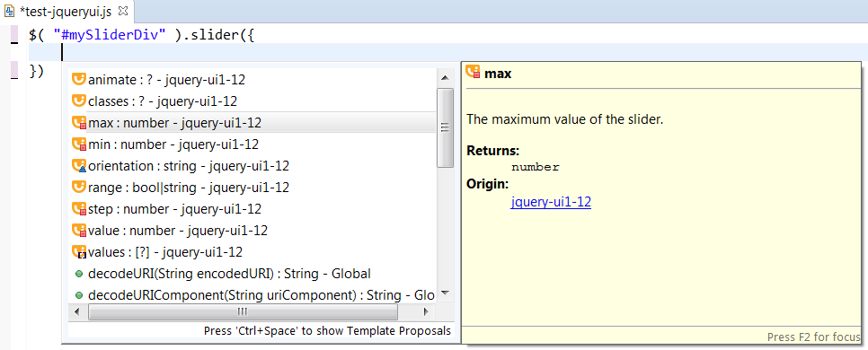This screenshot has height=350, width=868.
Task: Choose 'max : number' completion proposal
Action: pyautogui.click(x=253, y=123)
